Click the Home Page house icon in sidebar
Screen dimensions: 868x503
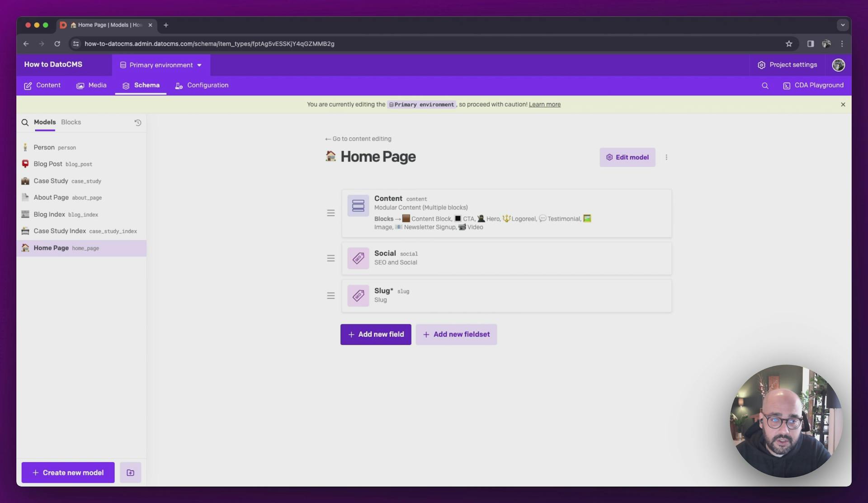click(25, 248)
